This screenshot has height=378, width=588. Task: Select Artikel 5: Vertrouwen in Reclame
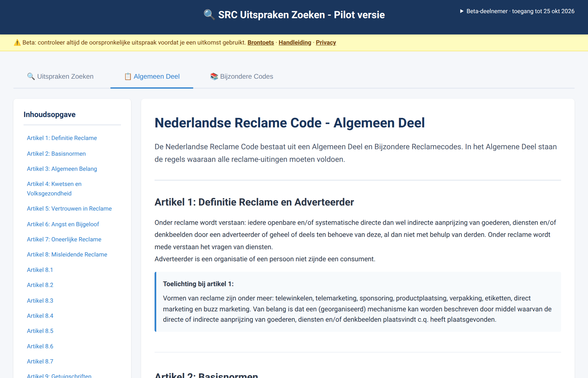(69, 209)
